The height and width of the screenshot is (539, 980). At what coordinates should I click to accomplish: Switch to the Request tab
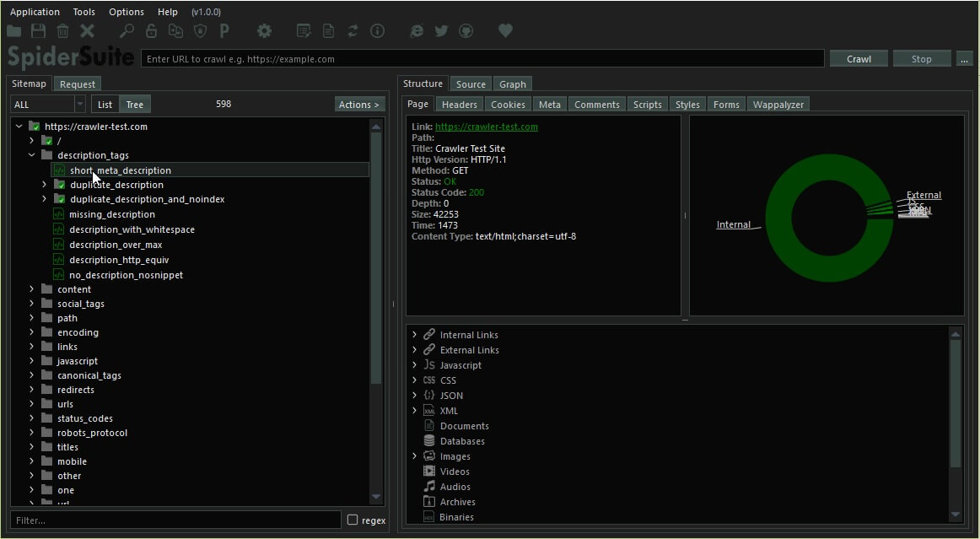[x=78, y=84]
